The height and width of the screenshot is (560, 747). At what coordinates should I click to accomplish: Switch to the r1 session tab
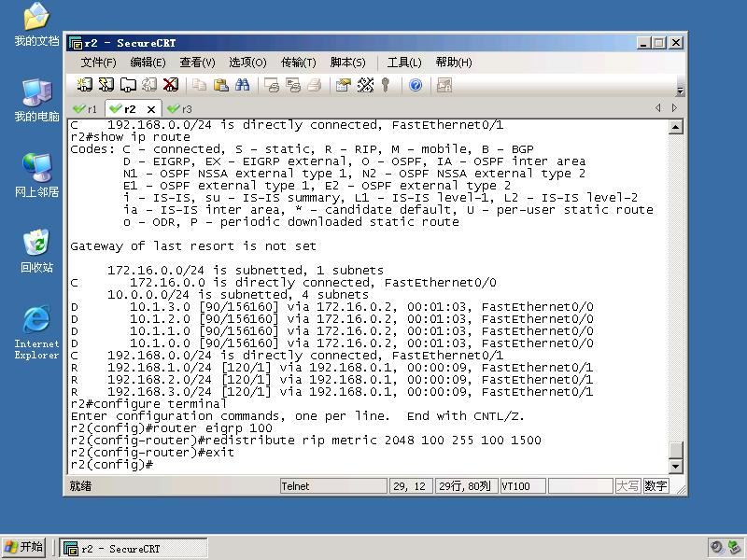click(x=85, y=109)
